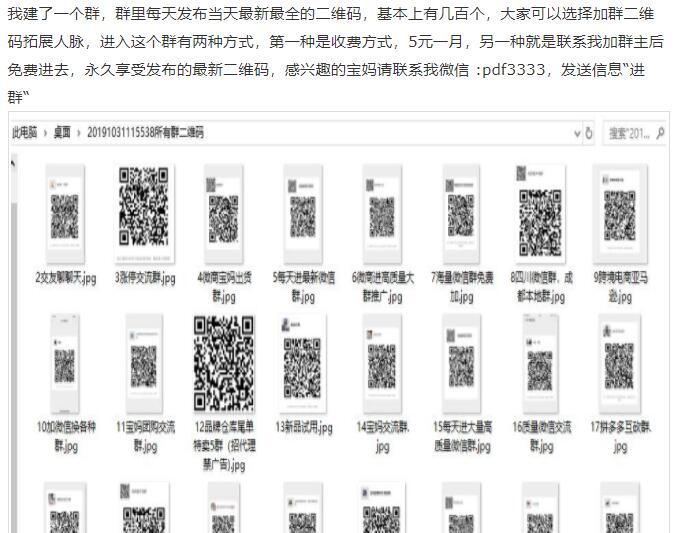
Task: Open the 2交友聊聊天.jpg thumbnail
Action: pyautogui.click(x=65, y=214)
